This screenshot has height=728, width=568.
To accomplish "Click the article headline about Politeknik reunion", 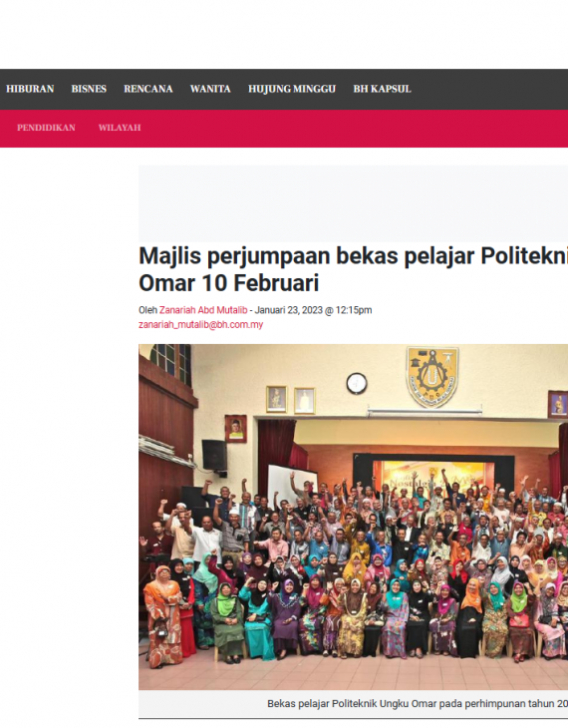I will 353,269.
